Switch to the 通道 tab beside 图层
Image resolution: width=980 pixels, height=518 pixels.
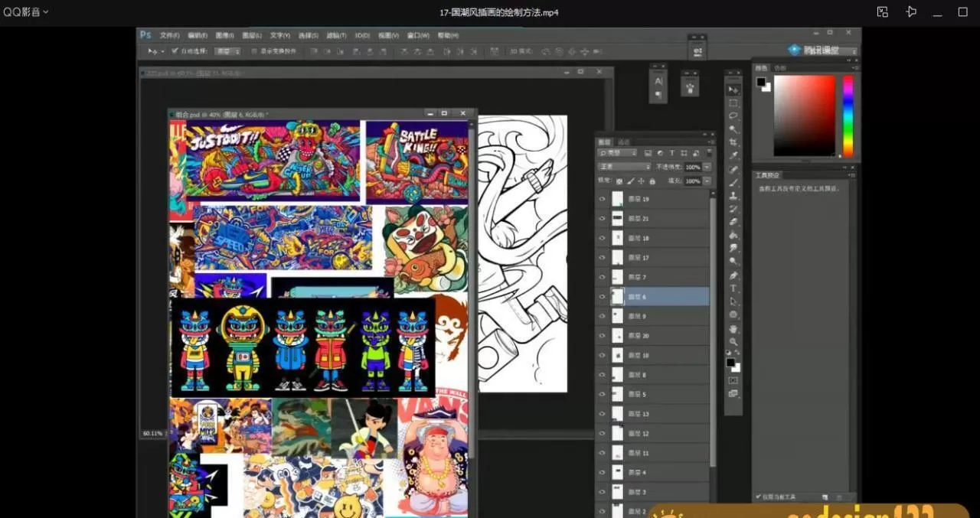[623, 142]
